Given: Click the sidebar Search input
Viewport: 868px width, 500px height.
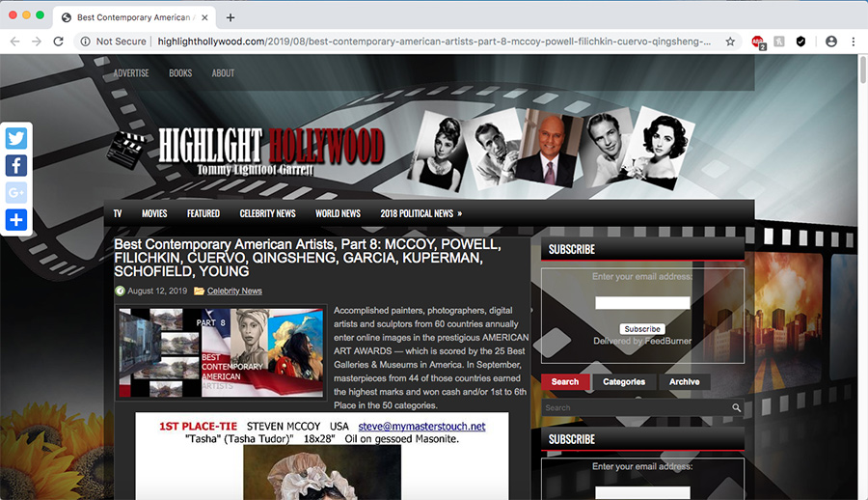Looking at the screenshot, I should pos(637,408).
